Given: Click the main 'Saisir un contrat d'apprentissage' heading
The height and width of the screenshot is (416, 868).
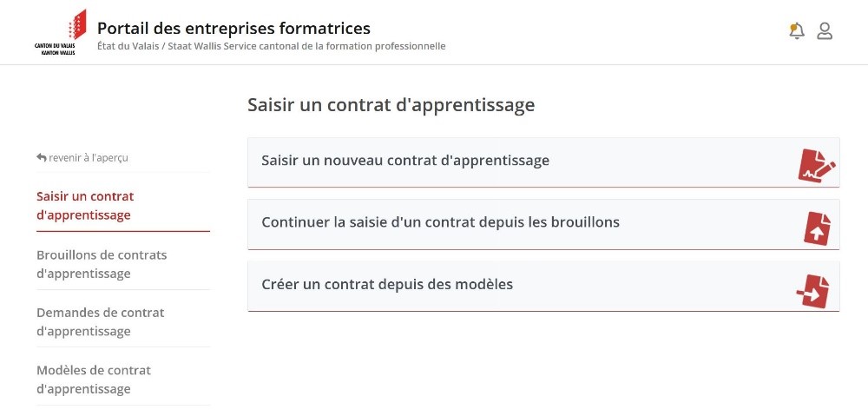Looking at the screenshot, I should [391, 105].
